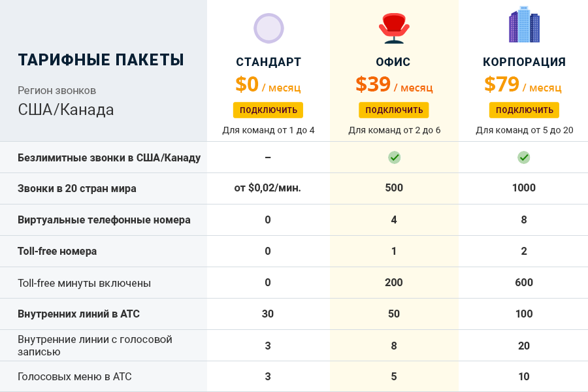
Task: Click the Офис unlimited calls green checkmark
Action: 394,157
